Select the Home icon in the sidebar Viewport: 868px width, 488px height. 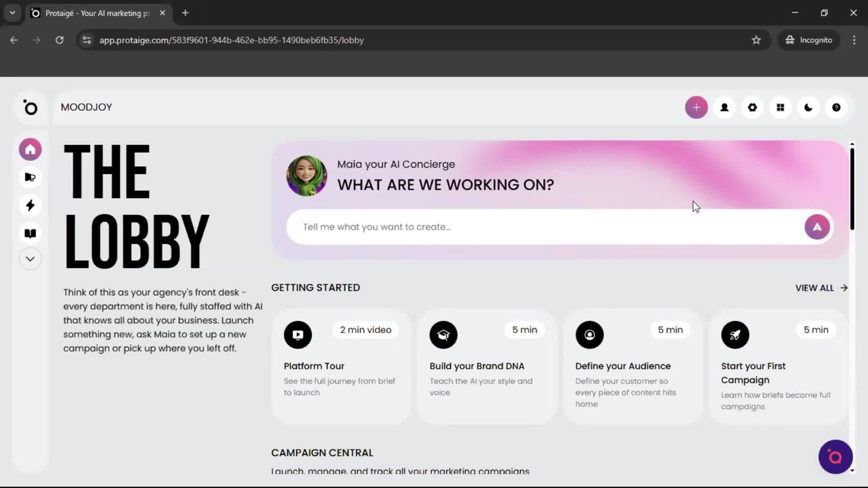(30, 149)
